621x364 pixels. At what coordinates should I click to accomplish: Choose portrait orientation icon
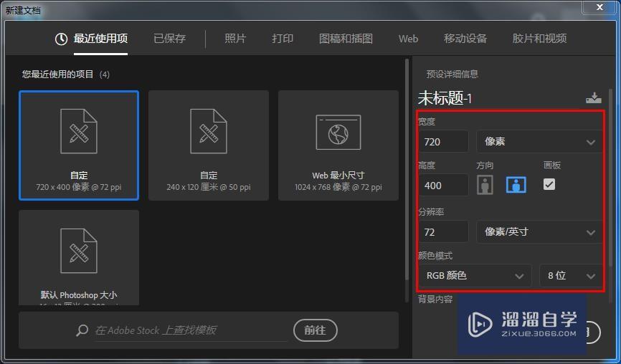click(485, 185)
